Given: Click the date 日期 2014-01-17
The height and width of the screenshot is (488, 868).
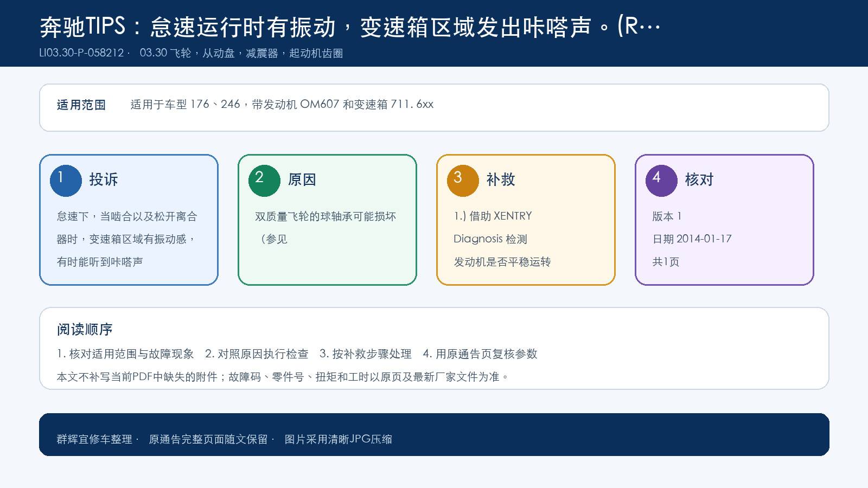Looking at the screenshot, I should 692,239.
